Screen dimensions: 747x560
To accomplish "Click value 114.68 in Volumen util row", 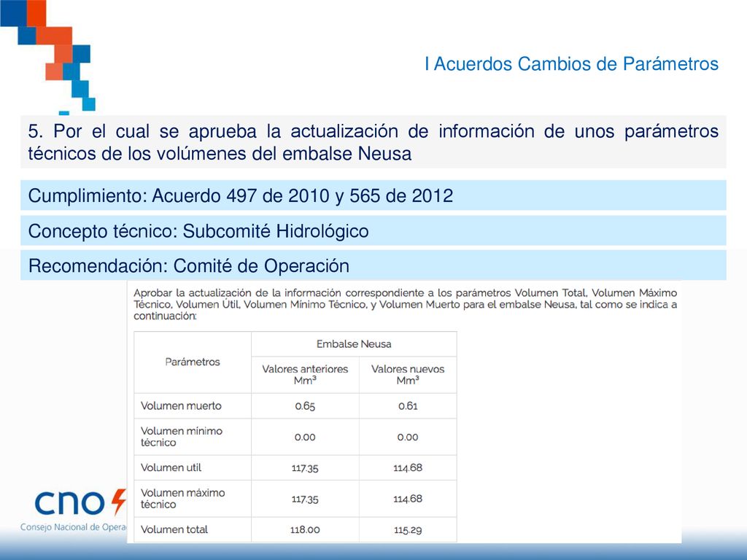I will (408, 467).
